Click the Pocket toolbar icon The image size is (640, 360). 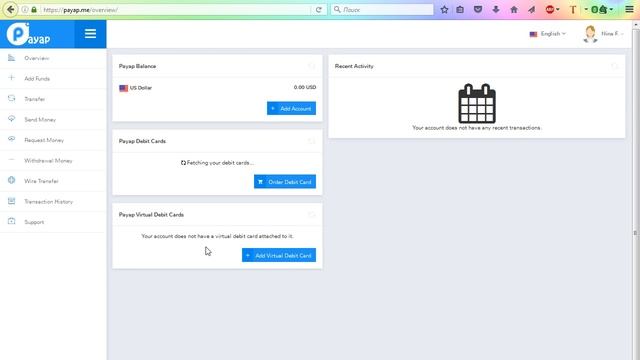point(478,9)
